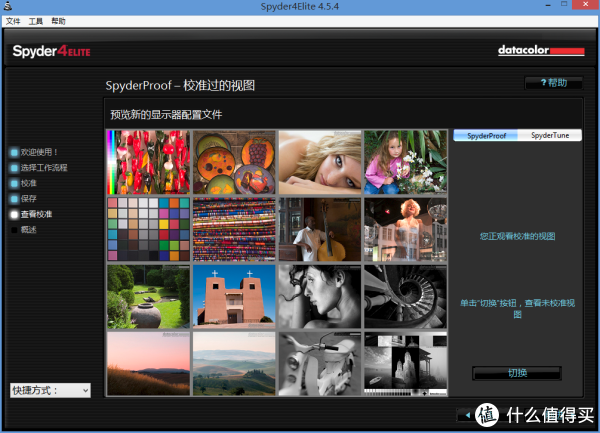Open the black-and-white scooter thumbnail
Image resolution: width=600 pixels, height=433 pixels.
click(320, 363)
